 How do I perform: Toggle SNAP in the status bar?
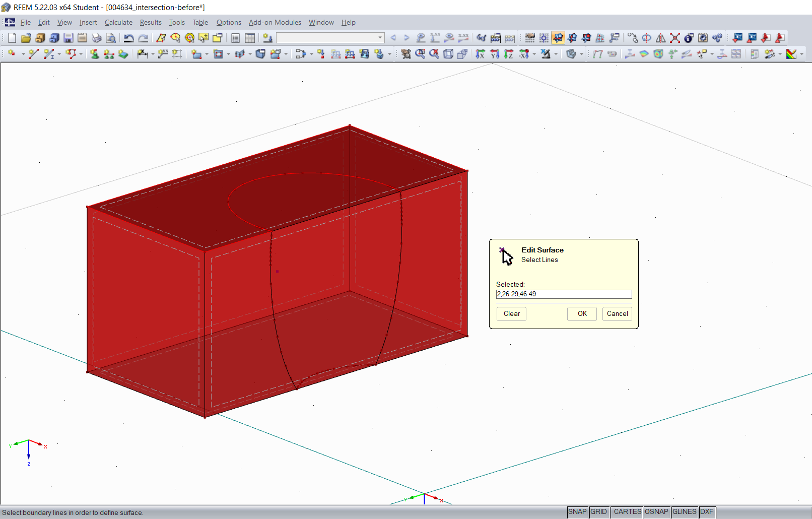point(577,512)
